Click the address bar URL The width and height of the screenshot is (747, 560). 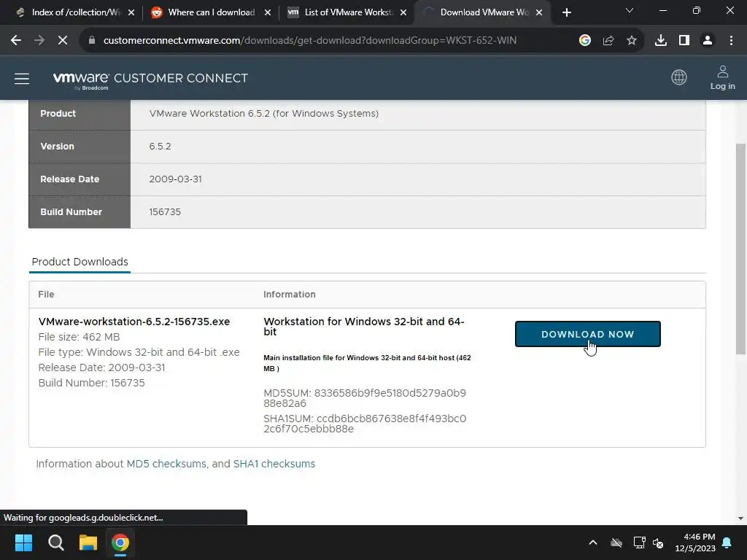pyautogui.click(x=309, y=41)
